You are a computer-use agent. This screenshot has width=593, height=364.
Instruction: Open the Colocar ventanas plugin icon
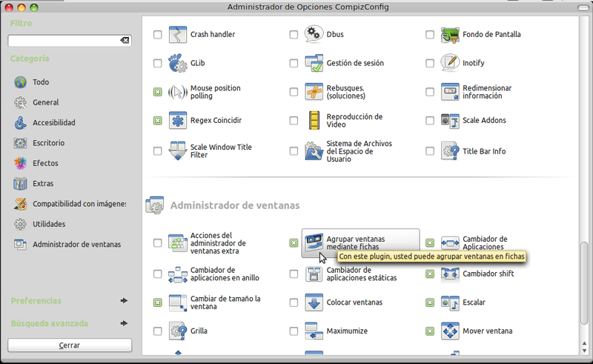point(314,302)
